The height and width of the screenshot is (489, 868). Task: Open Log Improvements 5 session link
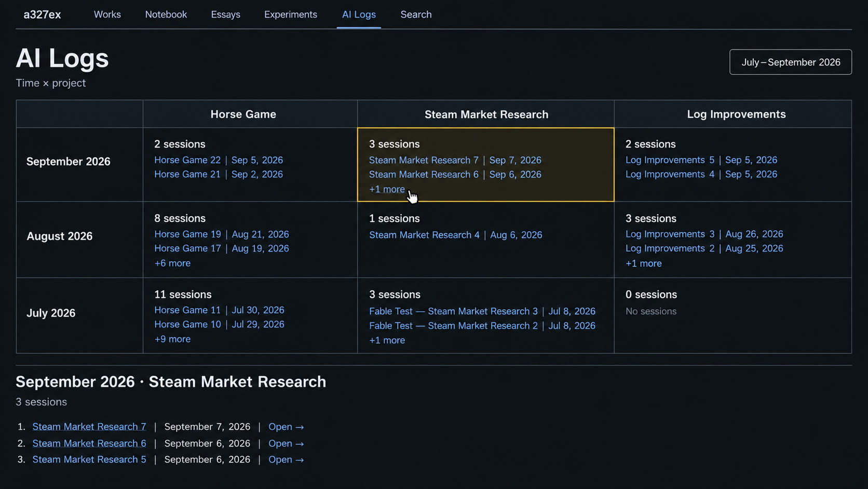701,160
